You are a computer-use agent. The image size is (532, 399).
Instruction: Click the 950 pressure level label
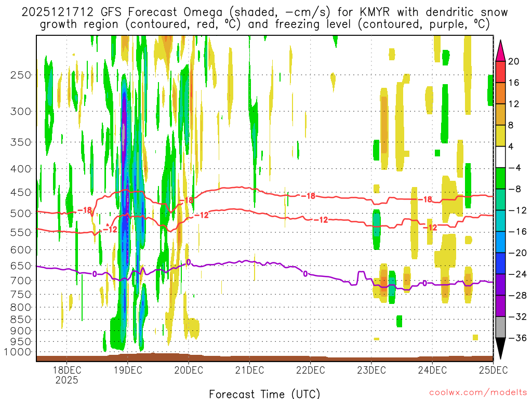pos(21,342)
